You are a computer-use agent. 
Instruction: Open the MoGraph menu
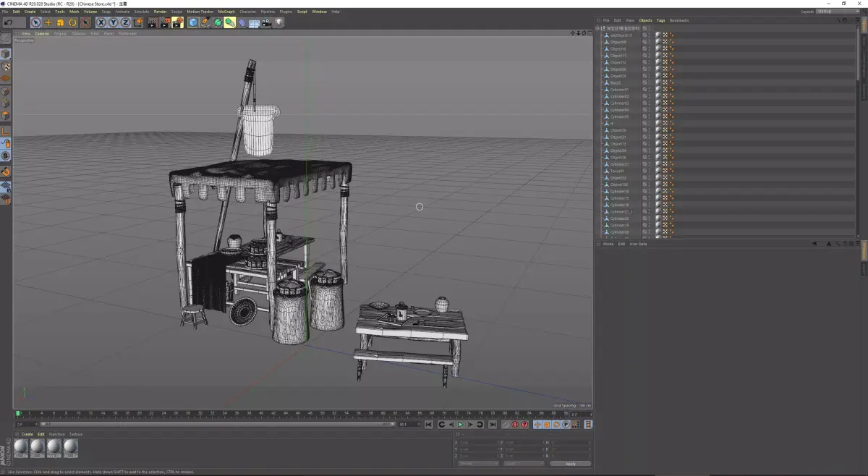(226, 11)
